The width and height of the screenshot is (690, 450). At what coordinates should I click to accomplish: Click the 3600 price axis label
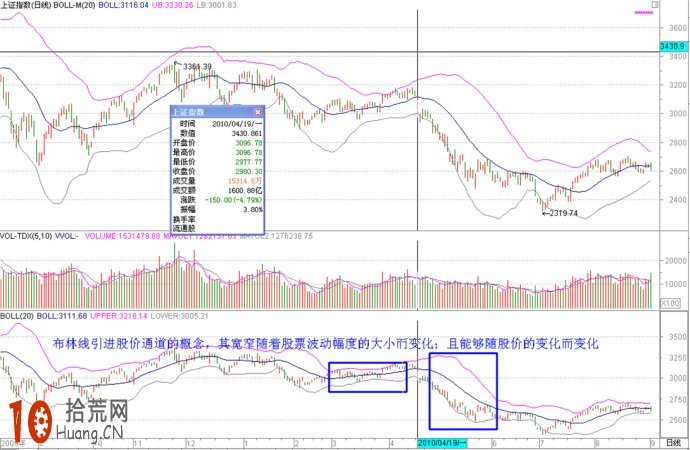[x=677, y=27]
